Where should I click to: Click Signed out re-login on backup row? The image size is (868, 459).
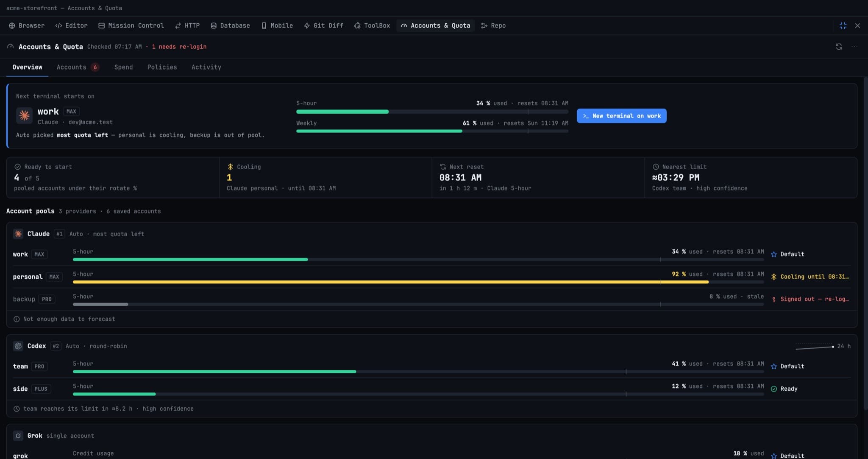(810, 299)
